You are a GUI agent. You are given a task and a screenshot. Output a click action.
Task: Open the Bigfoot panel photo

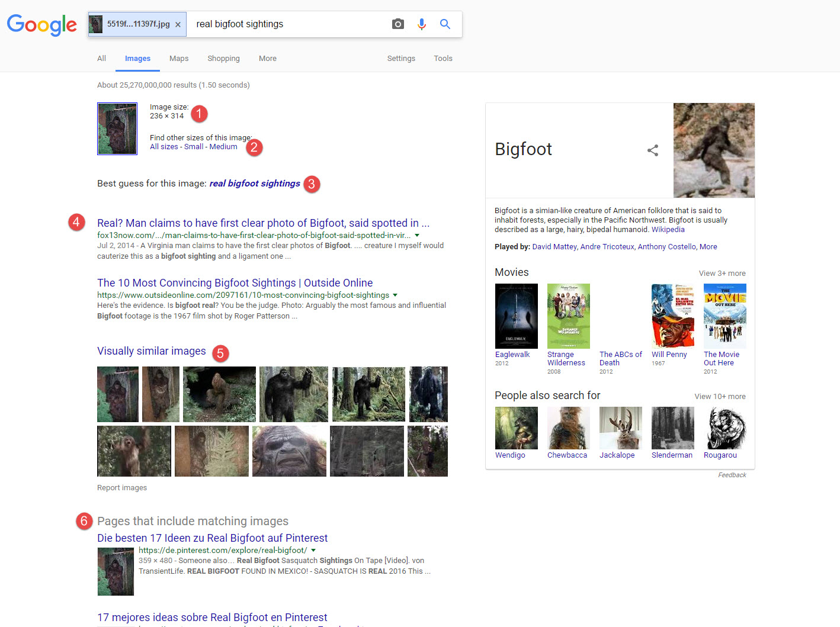(x=714, y=150)
